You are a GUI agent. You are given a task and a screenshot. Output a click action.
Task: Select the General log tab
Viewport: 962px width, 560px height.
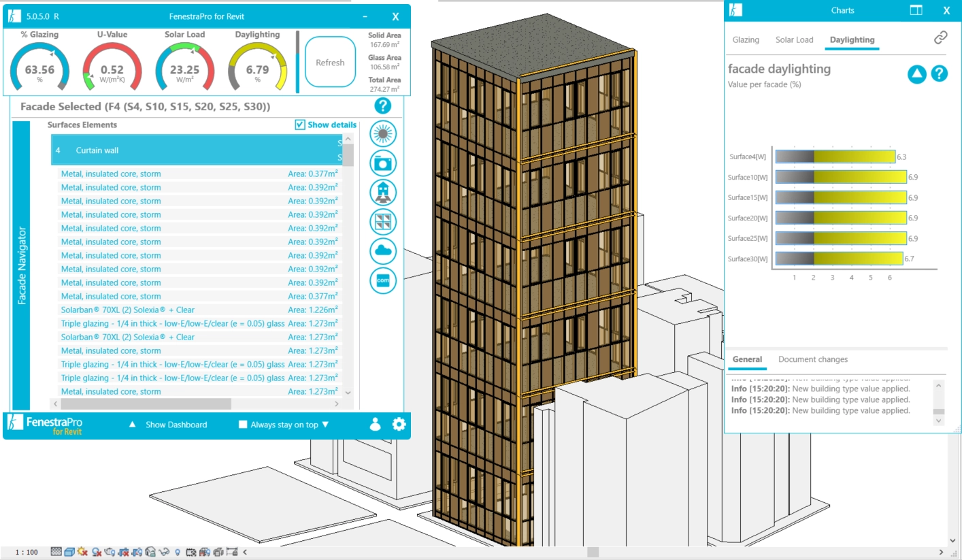point(747,359)
